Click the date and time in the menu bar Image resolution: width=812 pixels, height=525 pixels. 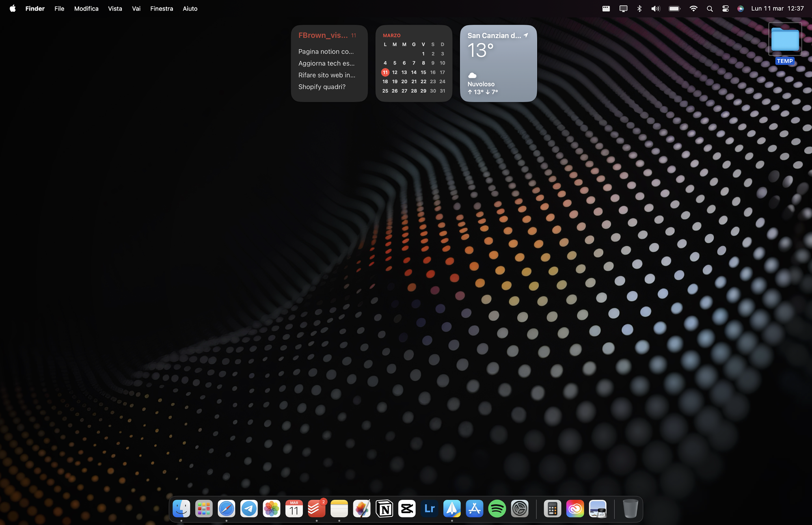pos(777,9)
